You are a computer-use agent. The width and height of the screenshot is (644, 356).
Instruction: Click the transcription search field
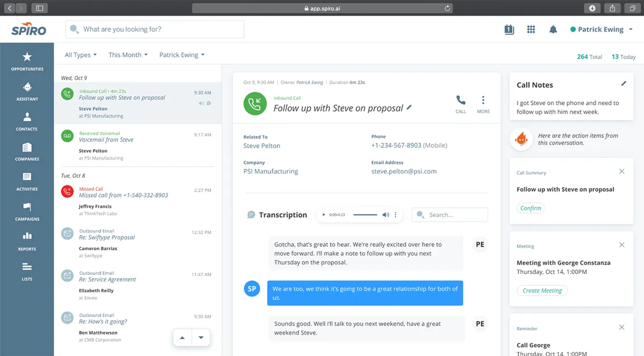click(x=450, y=215)
